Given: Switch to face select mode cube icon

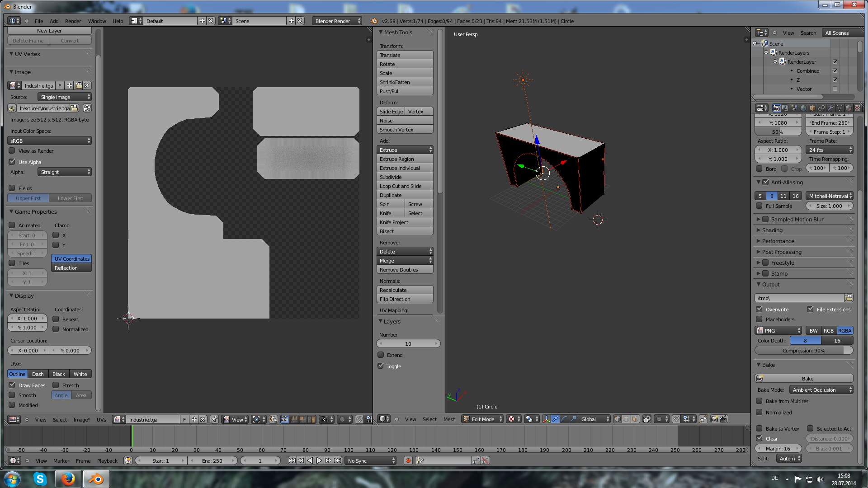Looking at the screenshot, I should (x=635, y=419).
